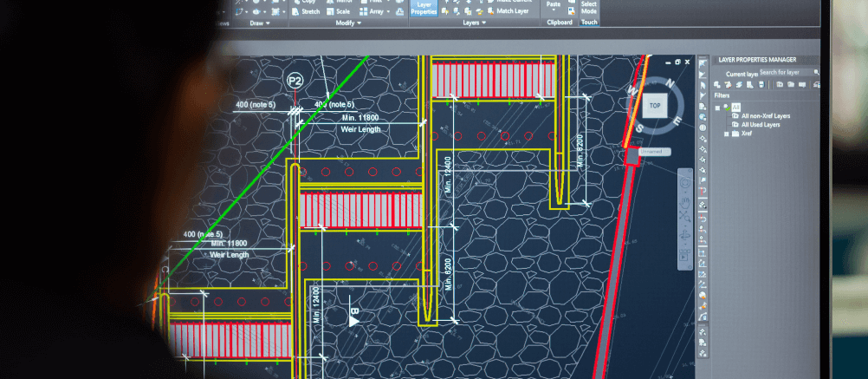Click the Match Layer icon beside its label
The width and height of the screenshot is (868, 379).
point(490,11)
